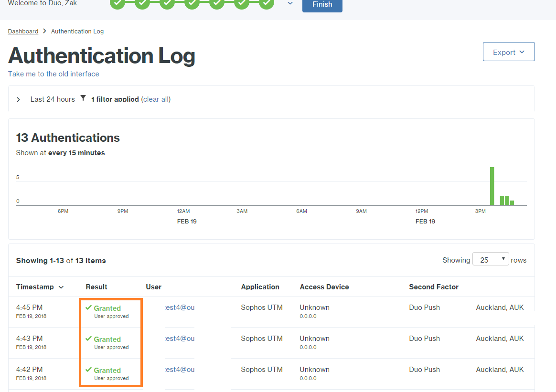
Task: Click the Result column header
Action: [x=96, y=287]
